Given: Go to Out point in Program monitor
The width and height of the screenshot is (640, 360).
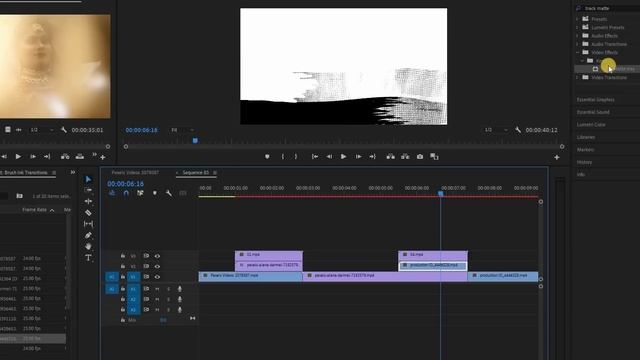Looking at the screenshot, I should coord(372,157).
